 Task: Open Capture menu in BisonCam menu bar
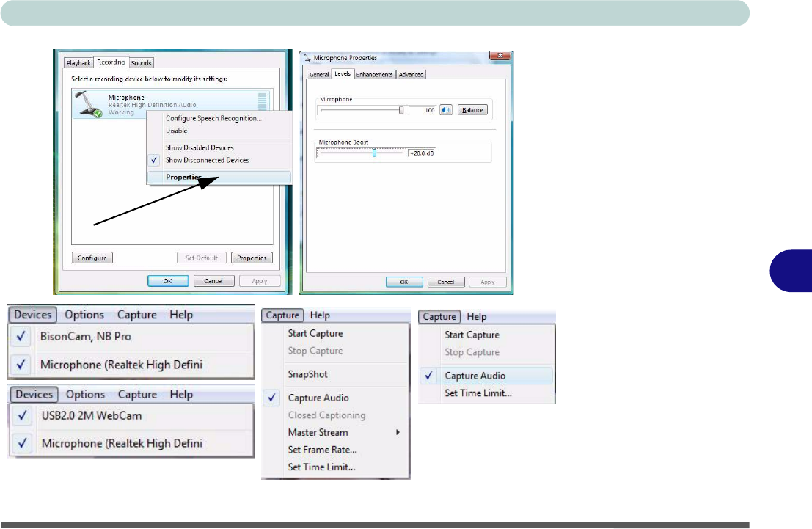click(136, 315)
